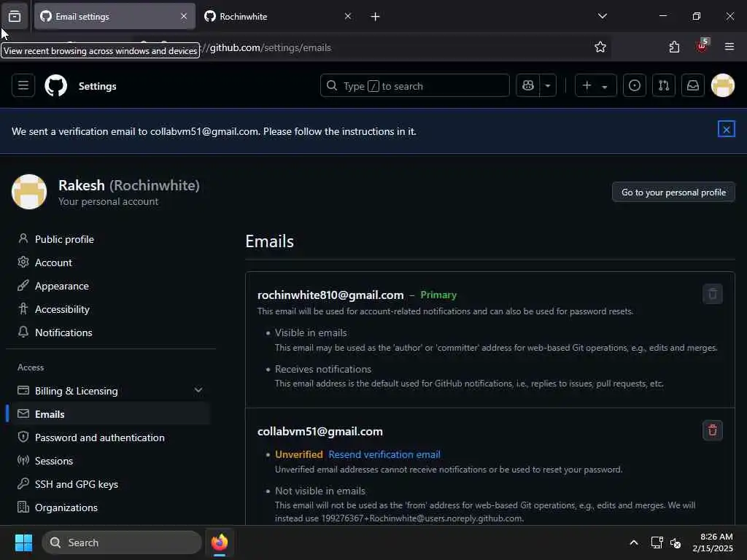The image size is (747, 560).
Task: Close the Email settings tab
Action: (x=184, y=16)
